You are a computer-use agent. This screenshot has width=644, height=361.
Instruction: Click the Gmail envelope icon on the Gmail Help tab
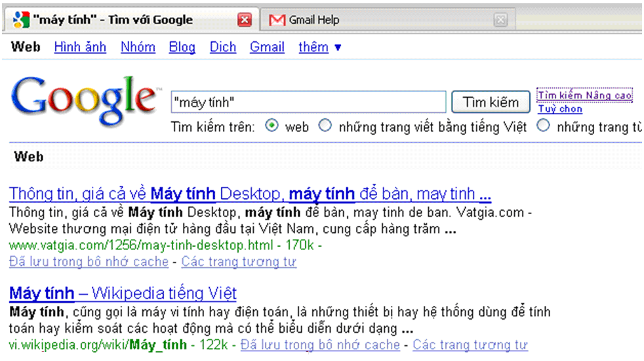pos(277,20)
